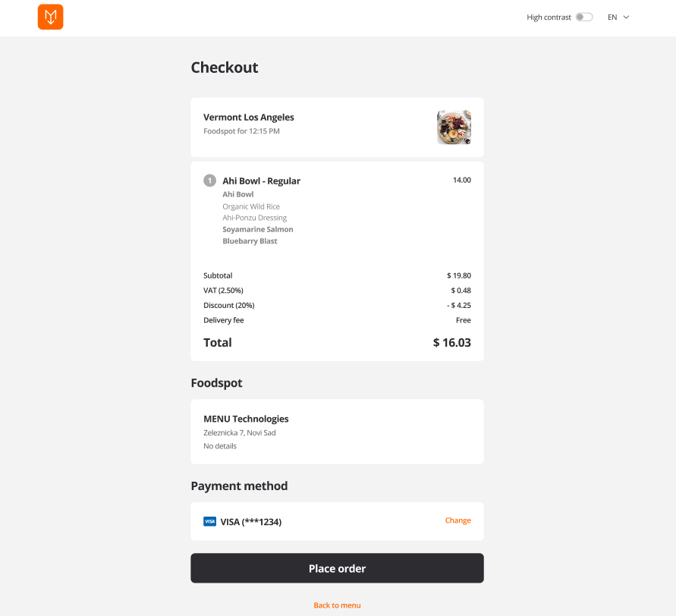Toggle the High contrast switch
The width and height of the screenshot is (676, 616).
584,17
